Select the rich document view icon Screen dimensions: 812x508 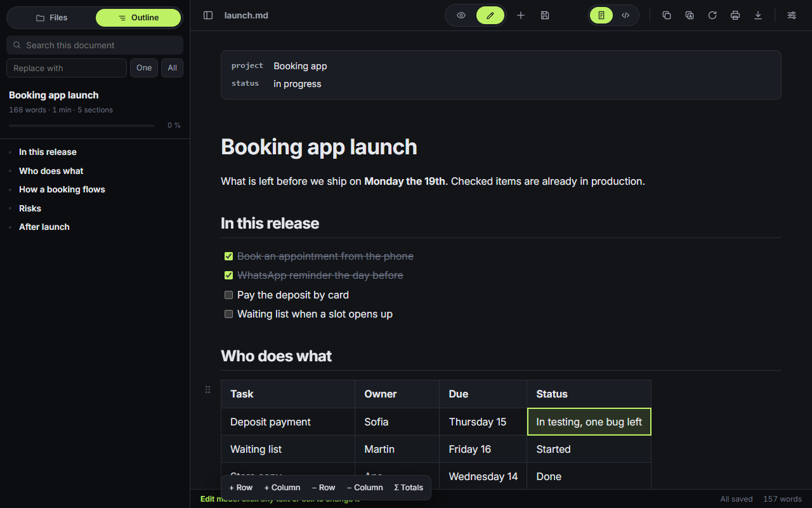pyautogui.click(x=601, y=15)
